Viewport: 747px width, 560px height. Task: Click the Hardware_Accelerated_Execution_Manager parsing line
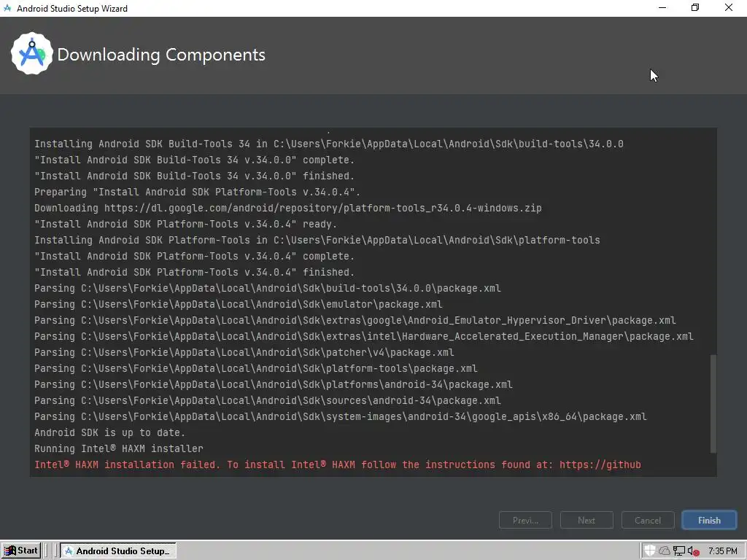click(x=363, y=336)
